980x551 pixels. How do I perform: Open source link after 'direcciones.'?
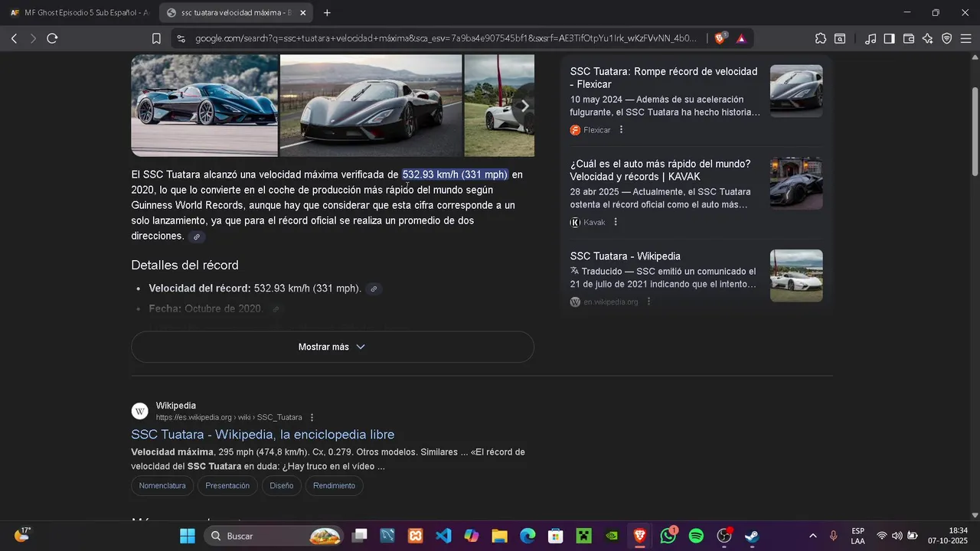197,236
